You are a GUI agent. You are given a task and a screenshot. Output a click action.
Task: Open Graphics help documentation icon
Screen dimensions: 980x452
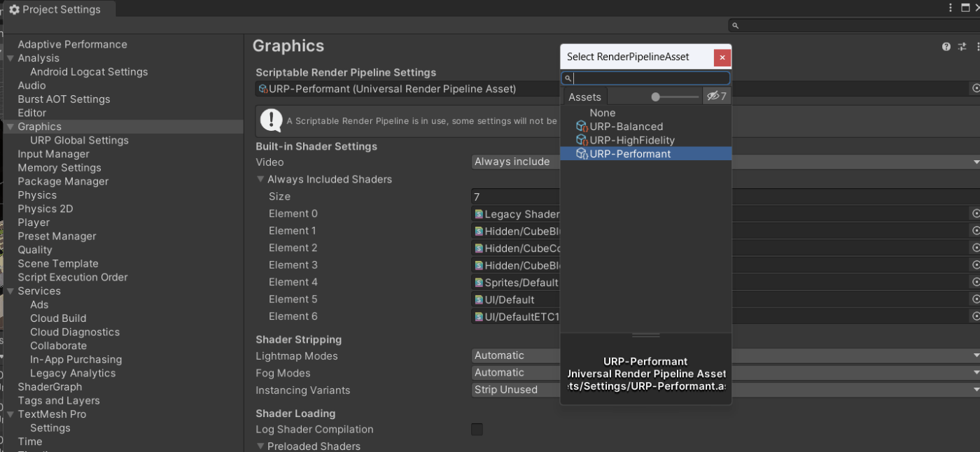[946, 47]
